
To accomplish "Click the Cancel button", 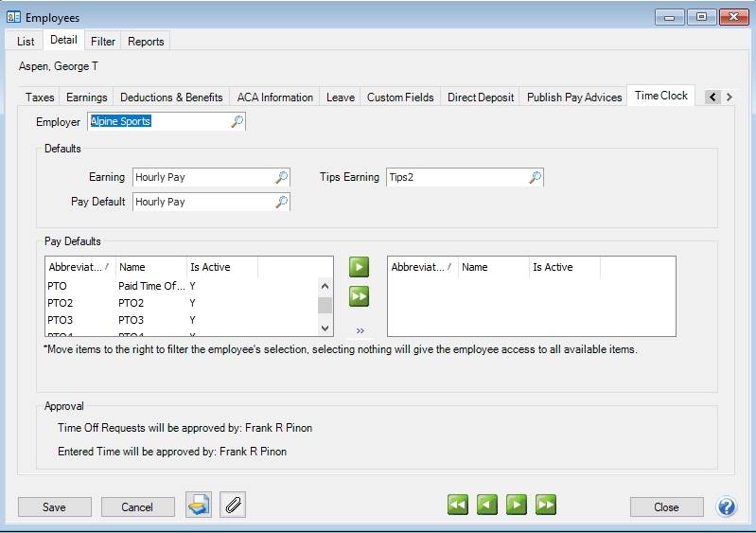I will pos(137,506).
